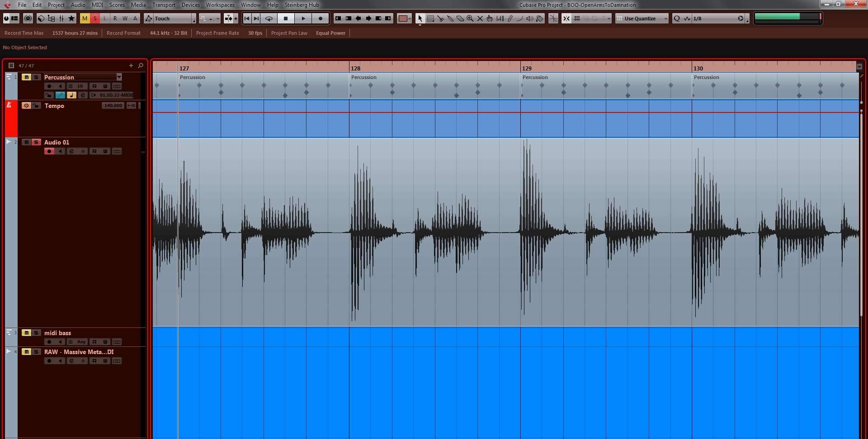Image resolution: width=868 pixels, height=439 pixels.
Task: Disable record enable on Audio 01
Action: (x=49, y=151)
